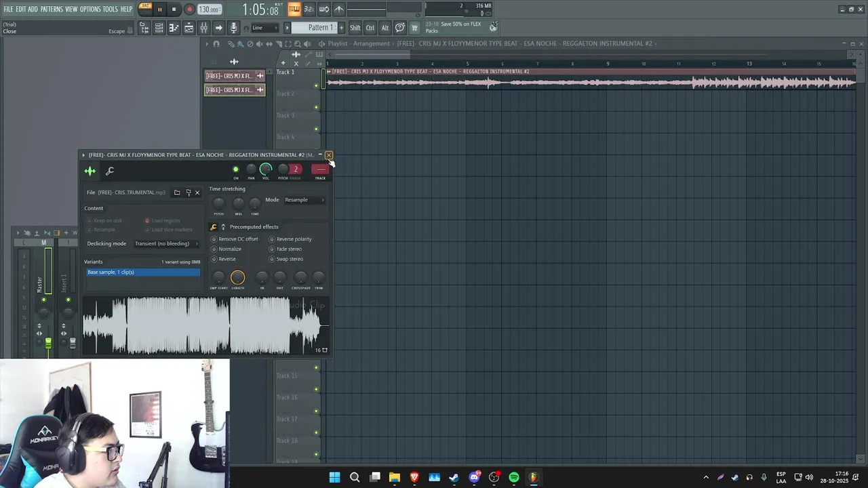Mute Track 2 with its green light

(316, 107)
